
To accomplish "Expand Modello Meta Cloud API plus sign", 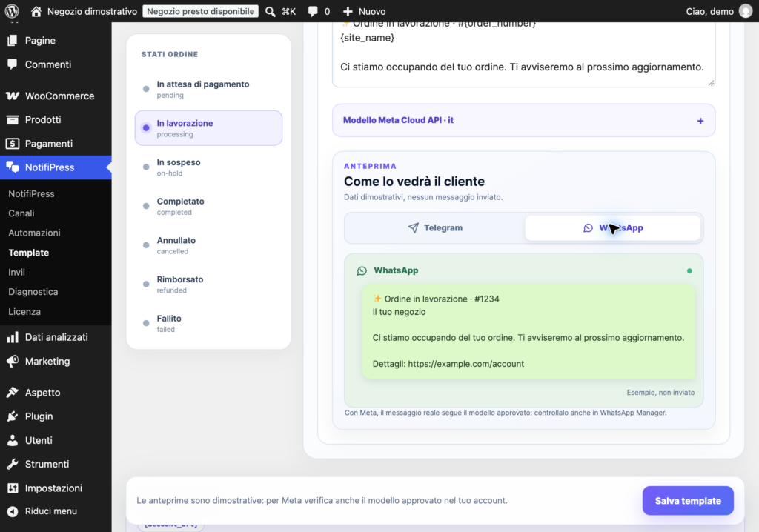I will point(700,121).
